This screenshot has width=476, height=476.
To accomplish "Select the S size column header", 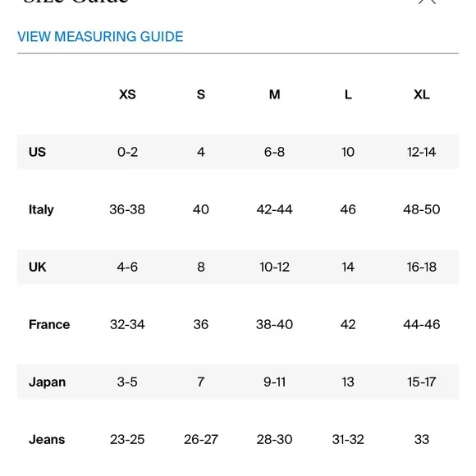I will (201, 94).
